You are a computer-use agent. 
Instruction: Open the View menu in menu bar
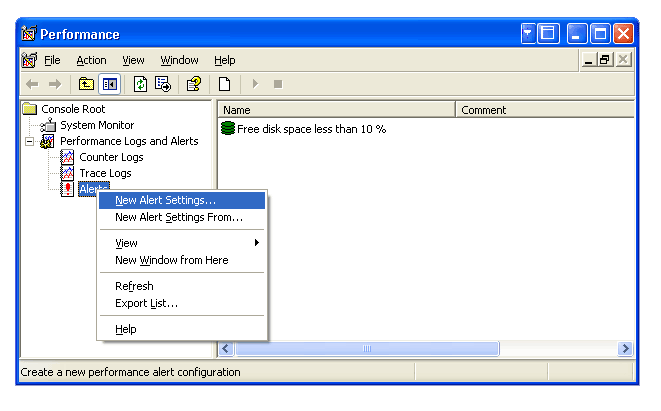133,60
